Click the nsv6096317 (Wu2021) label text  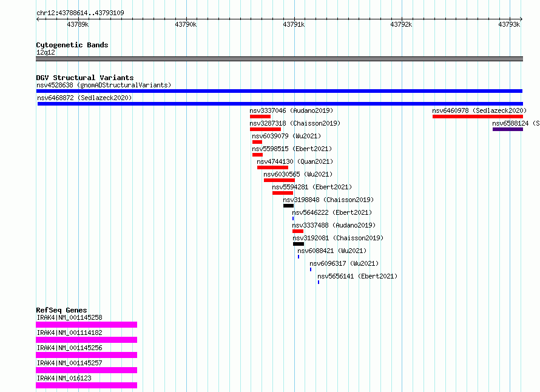click(x=344, y=263)
